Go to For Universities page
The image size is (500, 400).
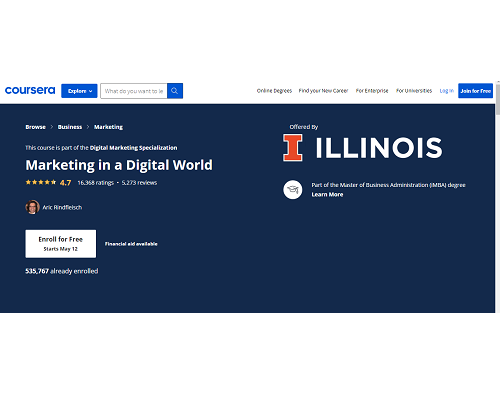click(x=414, y=91)
